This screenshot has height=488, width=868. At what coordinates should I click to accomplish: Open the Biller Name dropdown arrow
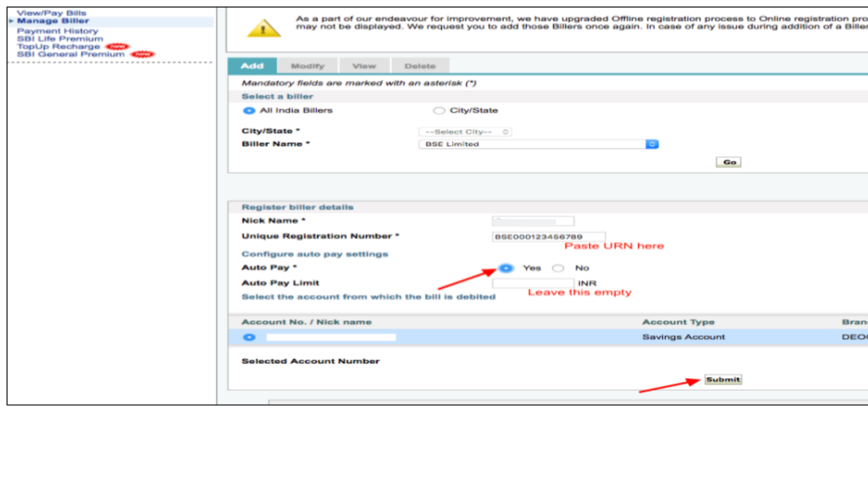pyautogui.click(x=652, y=144)
